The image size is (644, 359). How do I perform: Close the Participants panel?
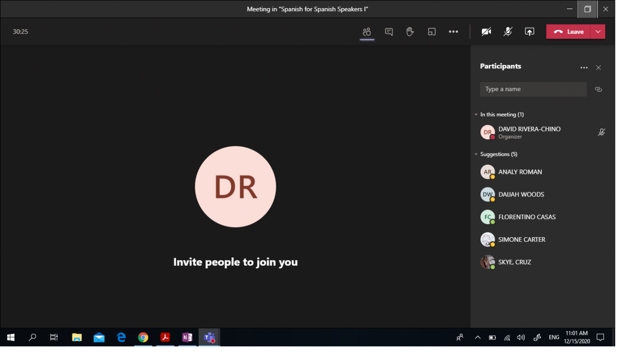pos(598,67)
